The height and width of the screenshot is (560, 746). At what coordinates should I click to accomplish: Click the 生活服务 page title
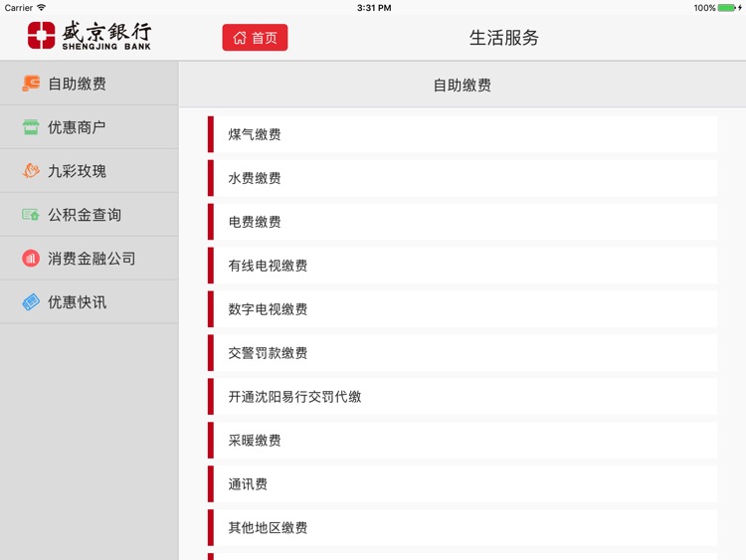coord(504,38)
